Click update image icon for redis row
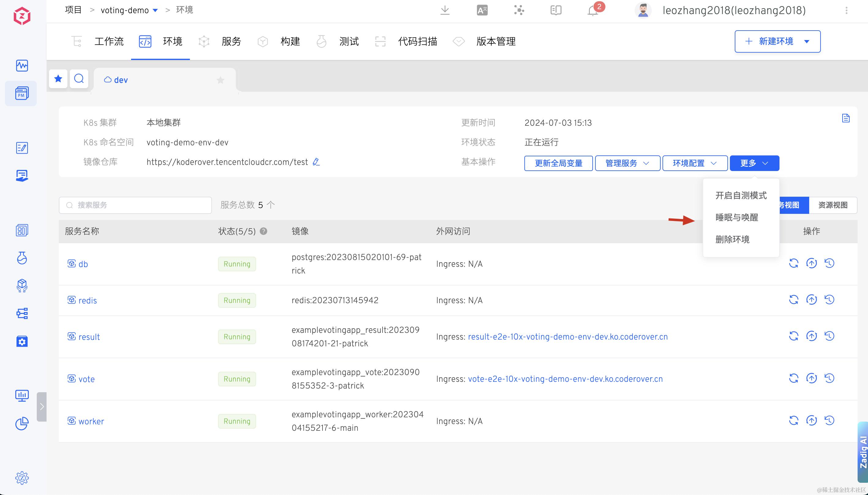Viewport: 868px width, 495px height. [812, 300]
